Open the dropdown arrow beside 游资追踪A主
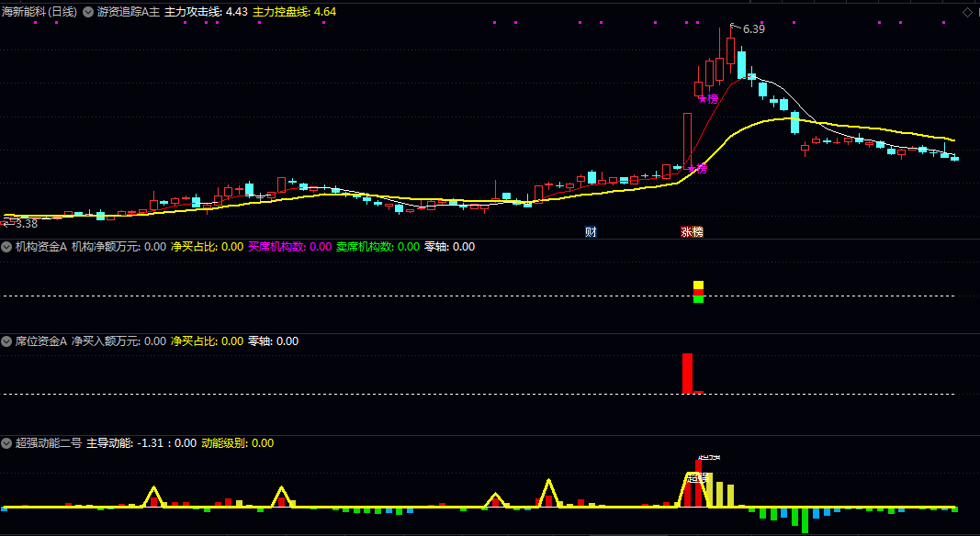The image size is (980, 536). click(x=88, y=12)
